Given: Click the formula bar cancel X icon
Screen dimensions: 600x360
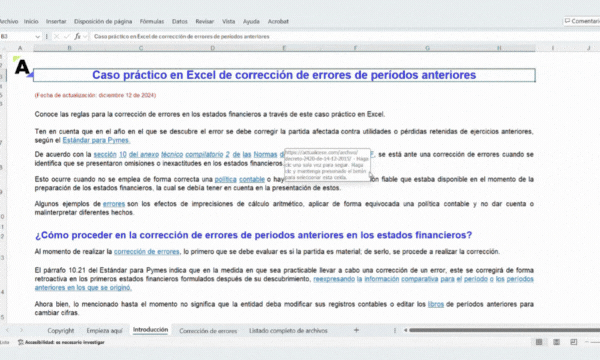Looking at the screenshot, I should click(57, 36).
